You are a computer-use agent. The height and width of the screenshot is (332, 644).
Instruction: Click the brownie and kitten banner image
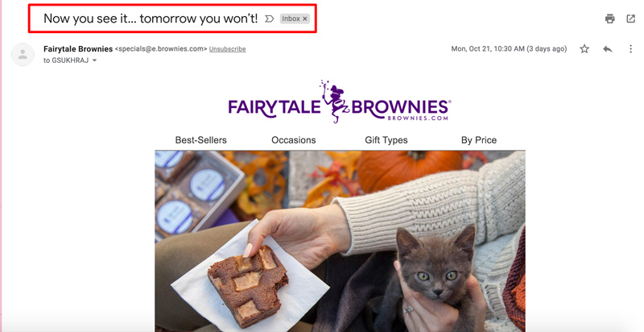click(x=340, y=241)
